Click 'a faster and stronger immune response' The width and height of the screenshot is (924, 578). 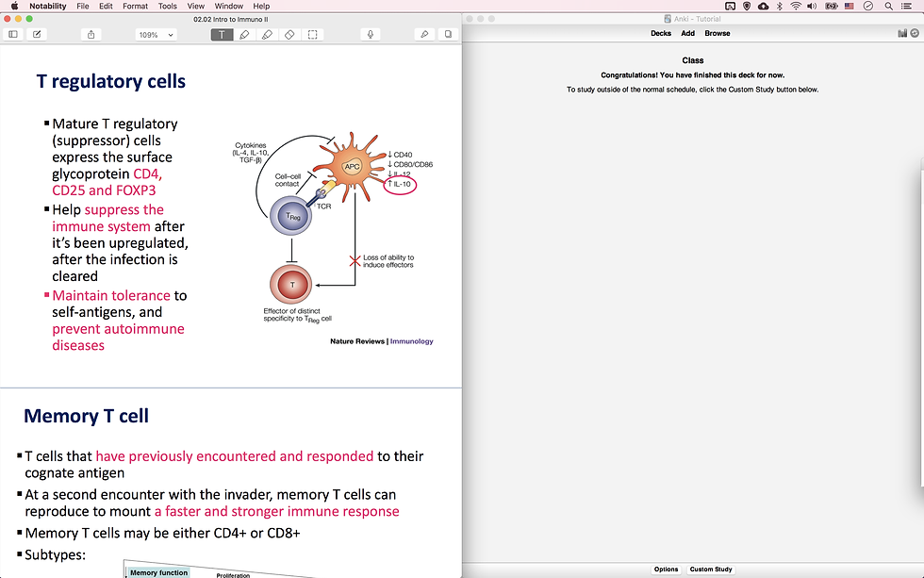277,511
